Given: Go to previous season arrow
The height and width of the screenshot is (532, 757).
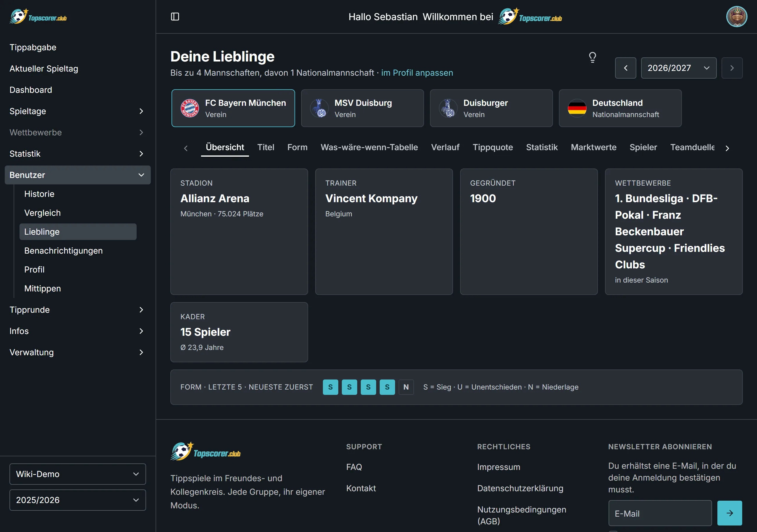Looking at the screenshot, I should click(625, 68).
